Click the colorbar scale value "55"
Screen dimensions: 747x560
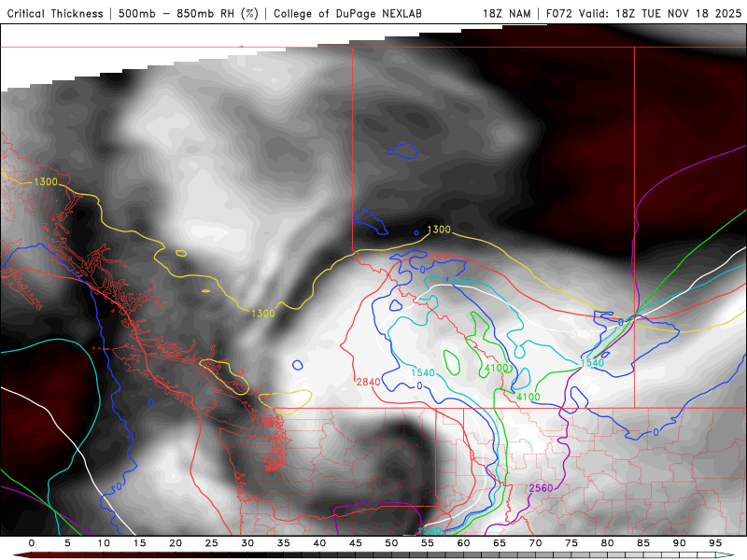[428, 543]
